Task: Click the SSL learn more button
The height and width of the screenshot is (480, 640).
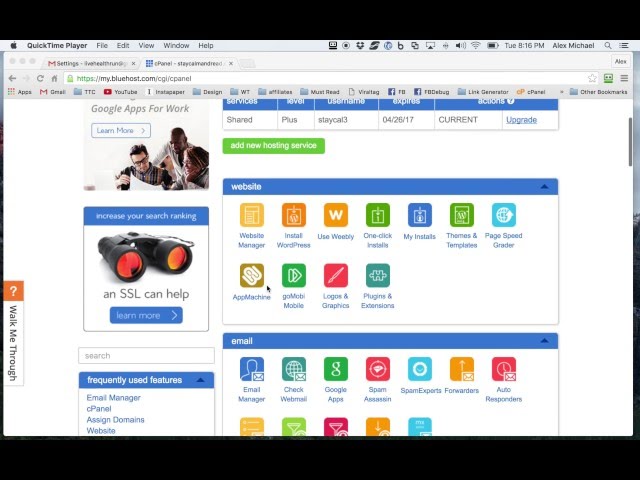Action: 146,315
